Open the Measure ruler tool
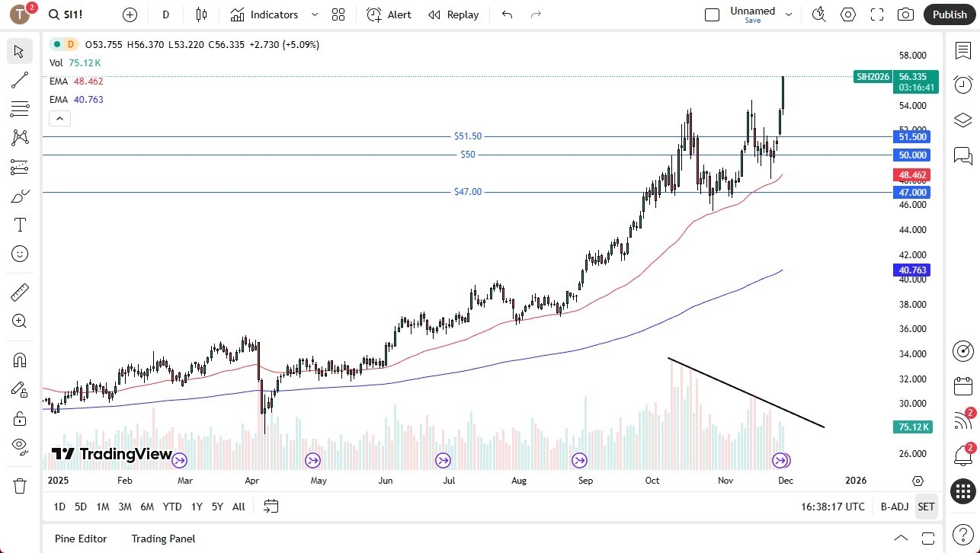Screen dimensions: 980x553 click(x=19, y=292)
